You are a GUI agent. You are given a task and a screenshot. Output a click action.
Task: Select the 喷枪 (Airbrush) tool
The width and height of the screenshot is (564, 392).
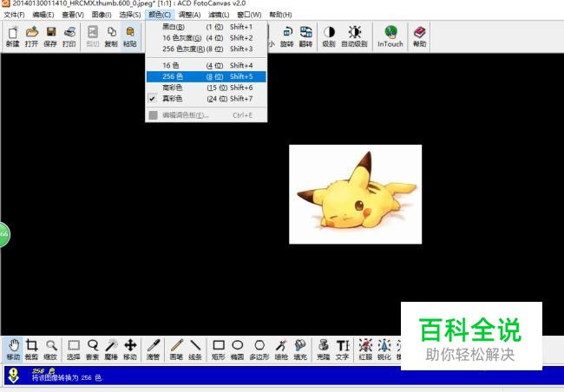(281, 350)
